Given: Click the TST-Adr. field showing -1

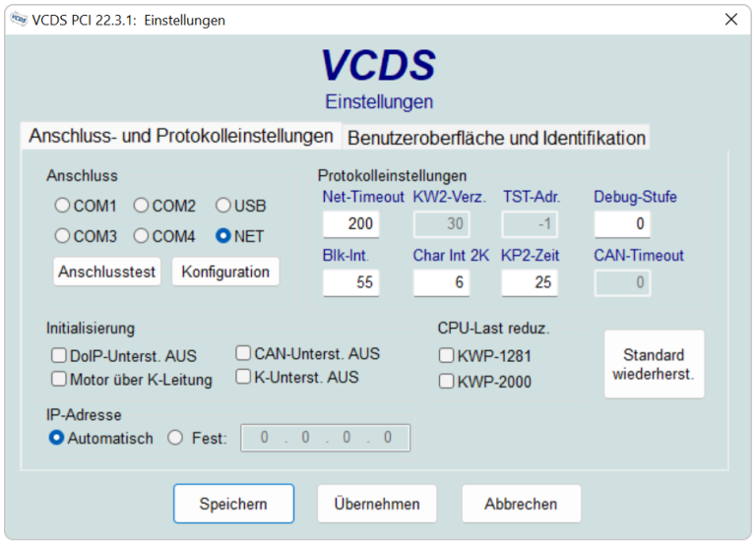Looking at the screenshot, I should click(530, 223).
